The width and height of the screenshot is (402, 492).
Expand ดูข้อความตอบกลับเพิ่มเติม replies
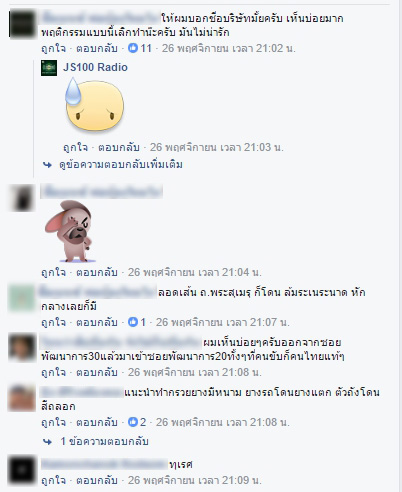click(121, 165)
